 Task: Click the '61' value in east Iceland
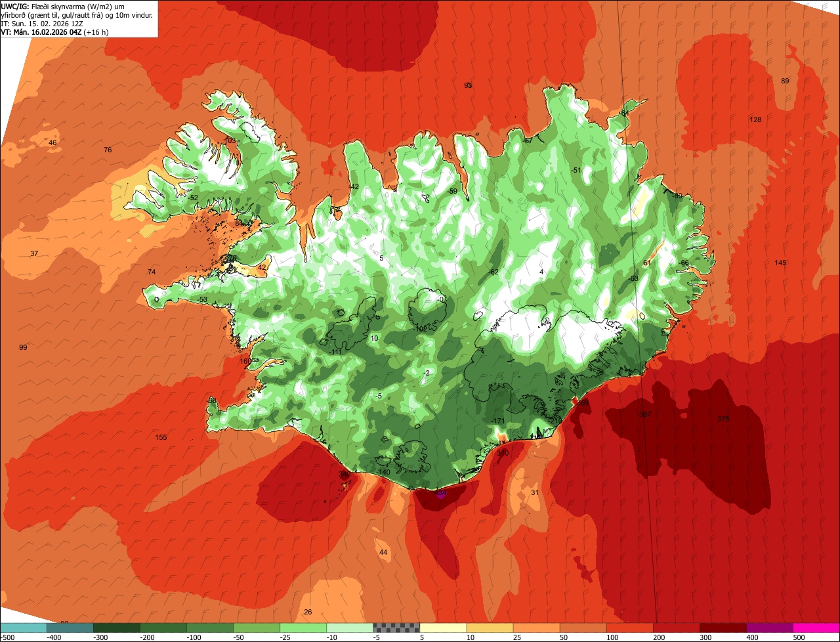pos(646,263)
